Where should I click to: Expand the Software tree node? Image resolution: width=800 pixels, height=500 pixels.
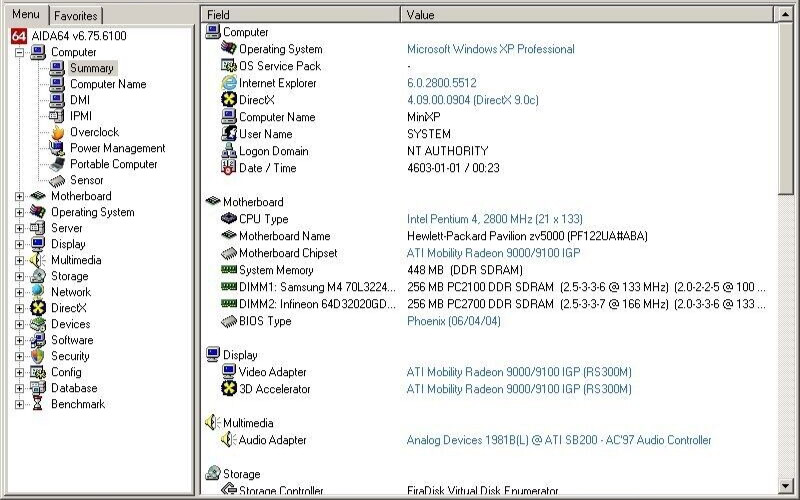[x=19, y=340]
